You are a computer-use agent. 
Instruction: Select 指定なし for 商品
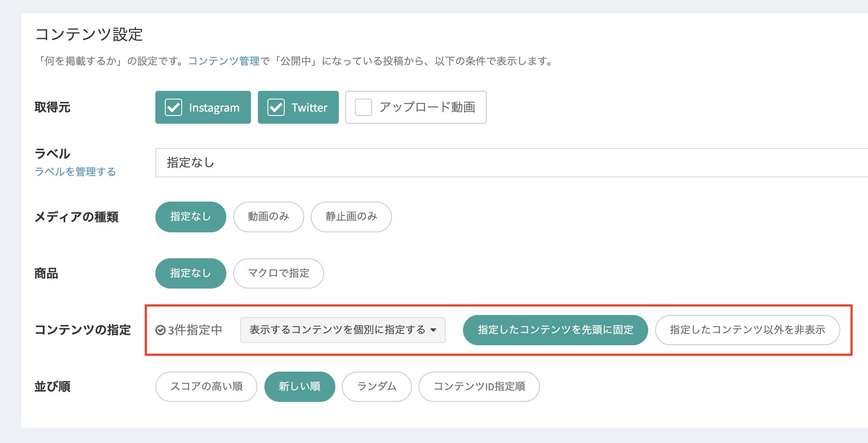point(190,273)
